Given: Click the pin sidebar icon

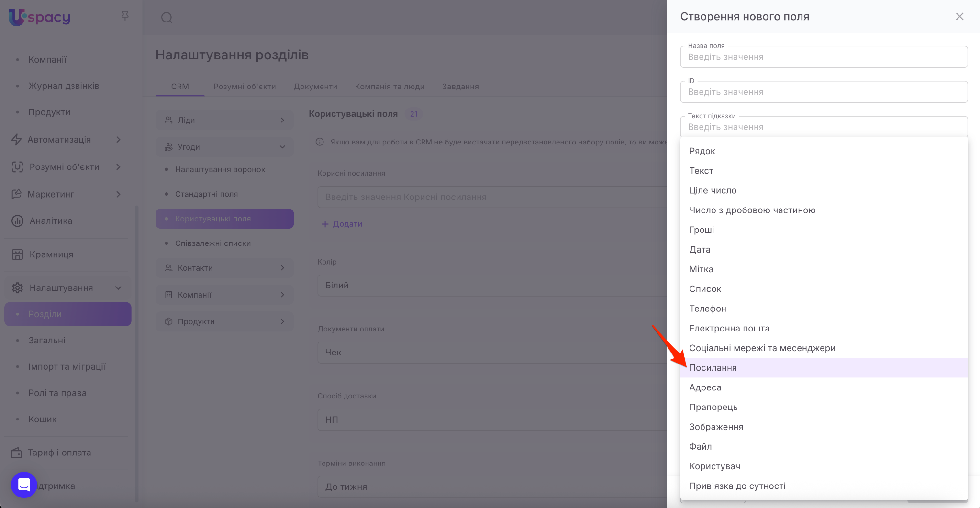Looking at the screenshot, I should coord(125,16).
